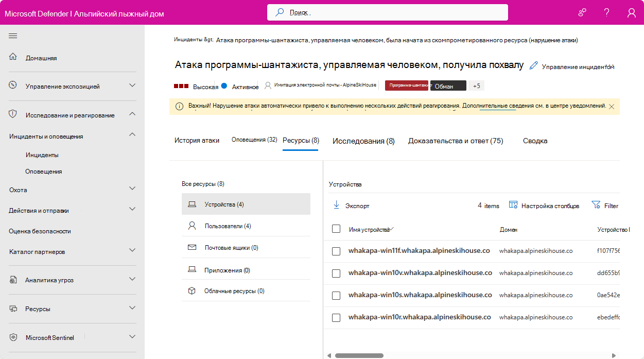Click the left arrow of horizontal scrollbar
The width and height of the screenshot is (644, 359).
pos(329,355)
